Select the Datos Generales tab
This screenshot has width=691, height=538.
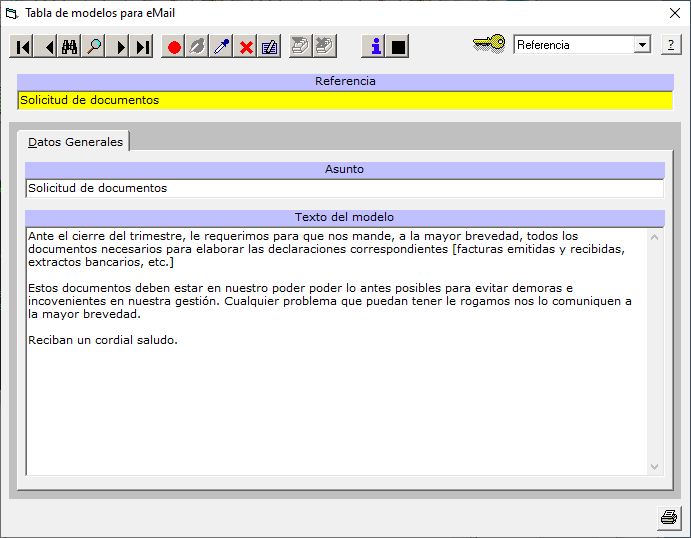coord(75,142)
